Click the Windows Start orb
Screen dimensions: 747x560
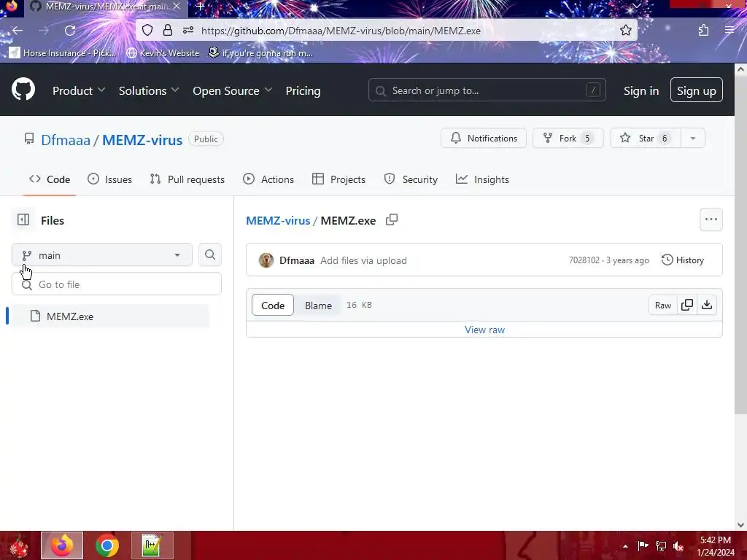(18, 547)
